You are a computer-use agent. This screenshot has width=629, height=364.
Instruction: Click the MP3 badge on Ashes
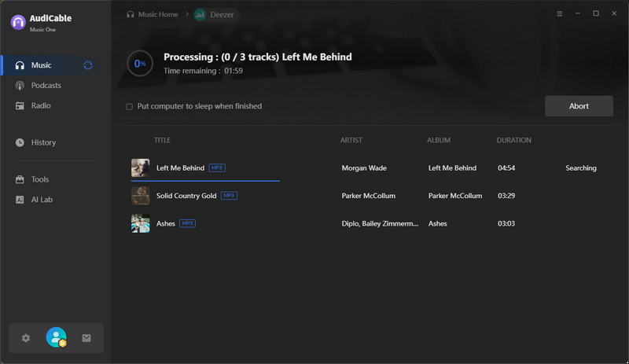[187, 223]
